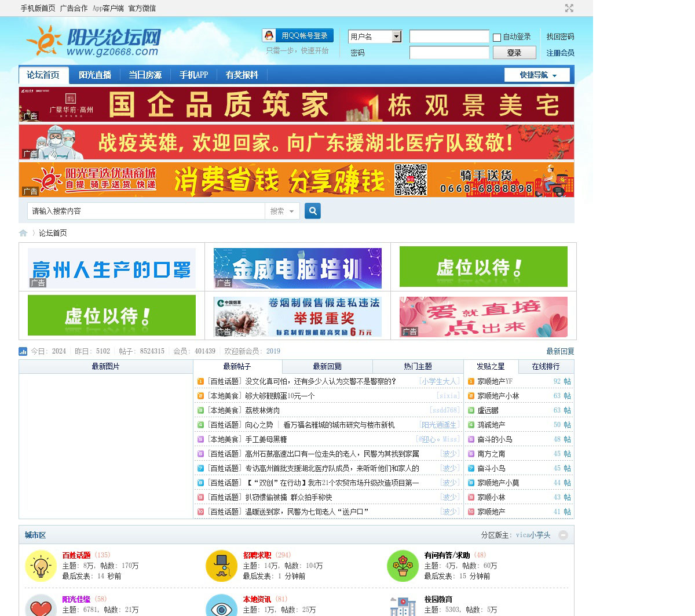Open 有奖报料 navigation item

[242, 75]
